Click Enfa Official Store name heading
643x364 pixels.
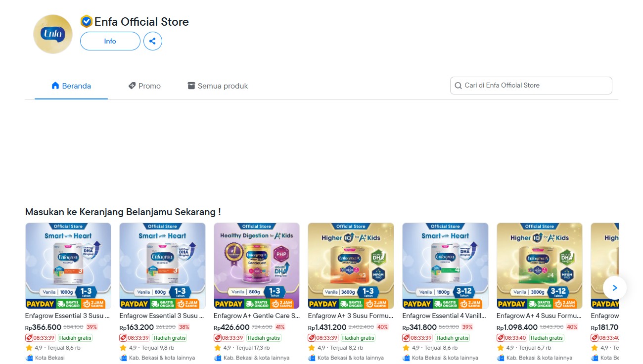[141, 22]
